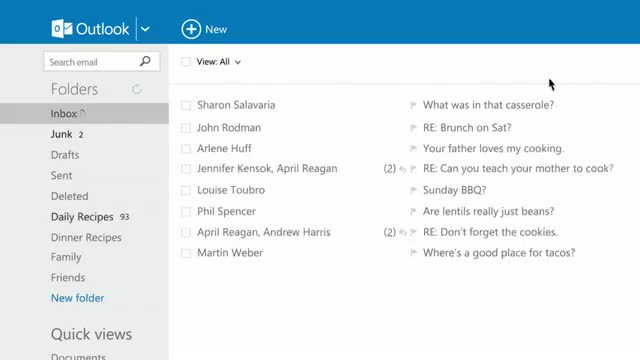Viewport: 640px width, 360px height.
Task: Click conversation count (2) on Andrew Harris row
Action: 390,232
